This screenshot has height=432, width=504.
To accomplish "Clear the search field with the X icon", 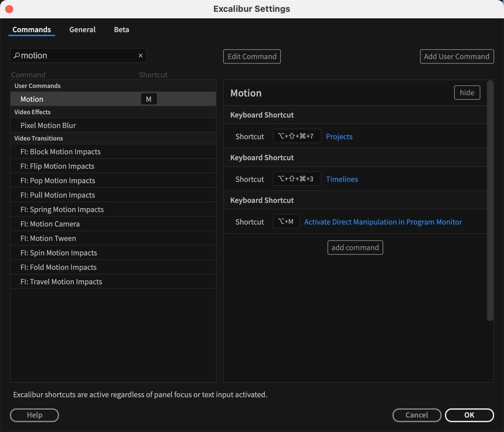I will point(140,55).
